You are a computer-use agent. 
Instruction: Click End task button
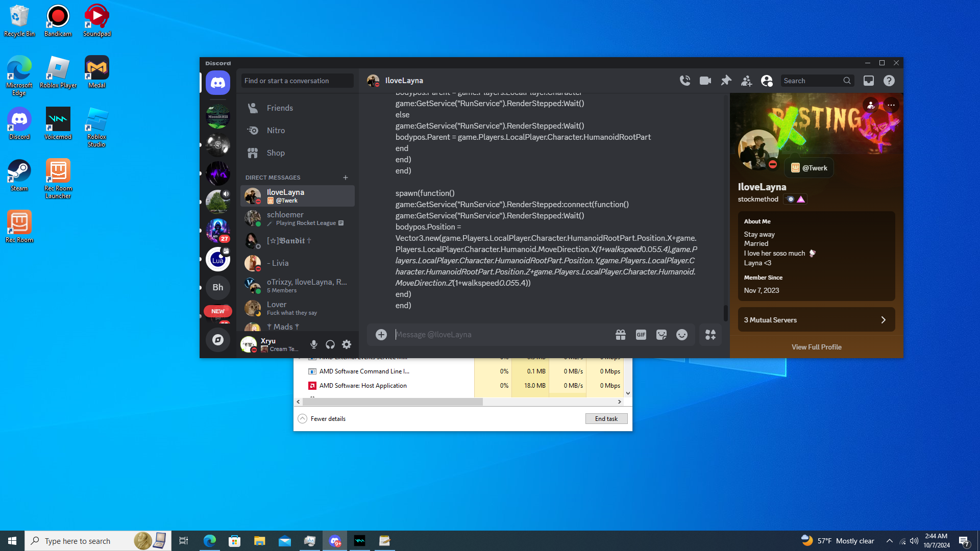(x=606, y=419)
